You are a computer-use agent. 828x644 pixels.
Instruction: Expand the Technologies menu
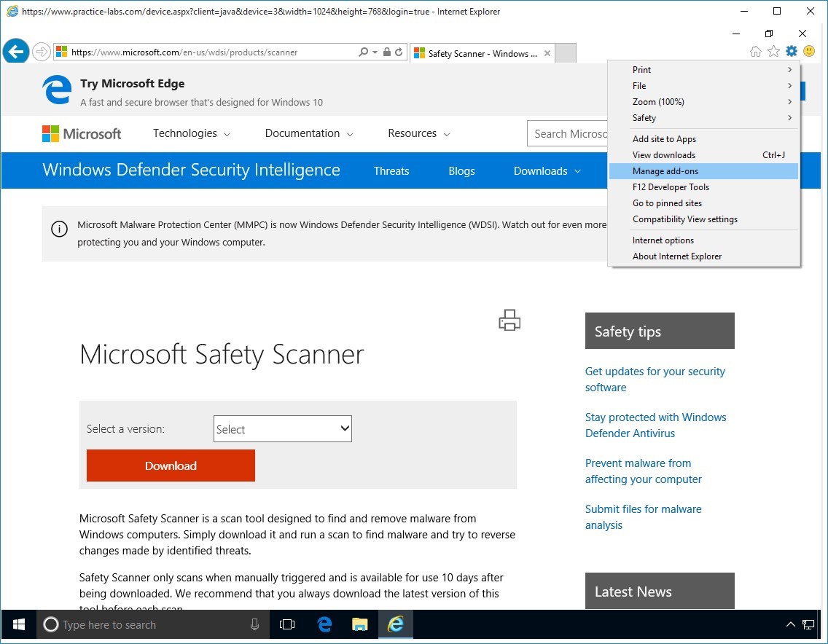point(192,133)
